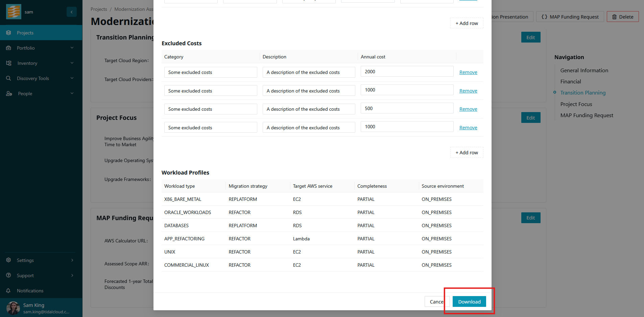
Task: Remove the last excluded cost row
Action: click(x=468, y=128)
